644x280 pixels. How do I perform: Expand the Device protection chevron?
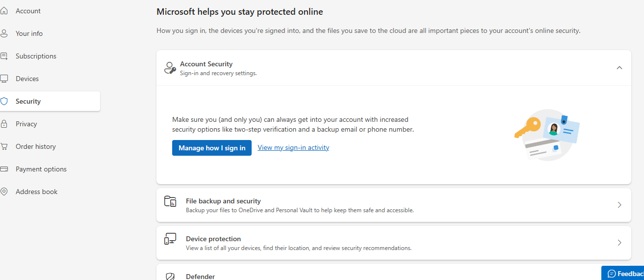pyautogui.click(x=619, y=243)
